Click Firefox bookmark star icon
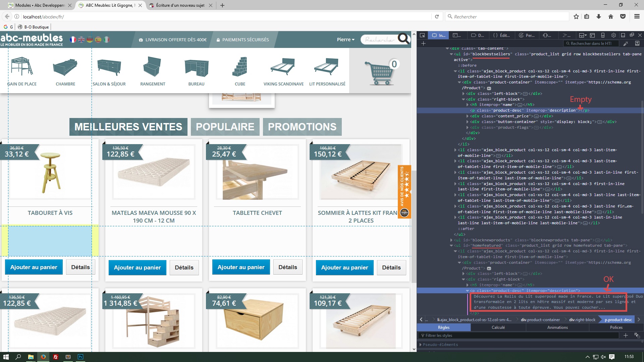This screenshot has height=362, width=644. 576,16
